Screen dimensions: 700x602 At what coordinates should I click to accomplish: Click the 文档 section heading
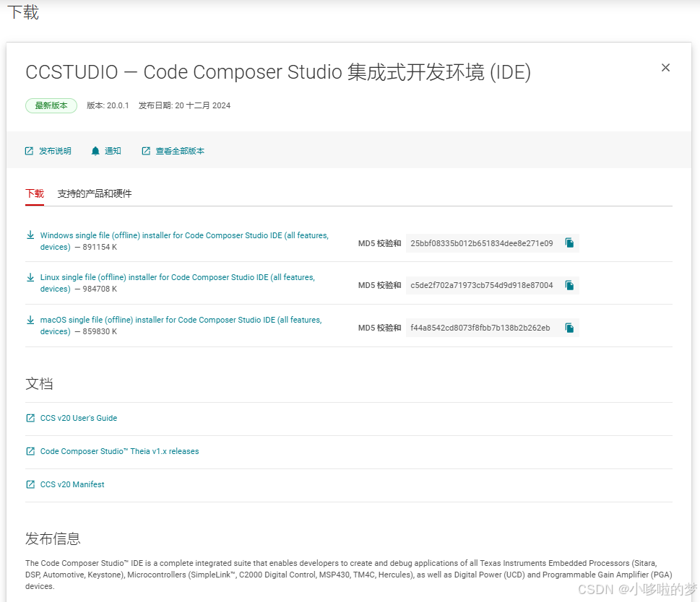[x=39, y=383]
